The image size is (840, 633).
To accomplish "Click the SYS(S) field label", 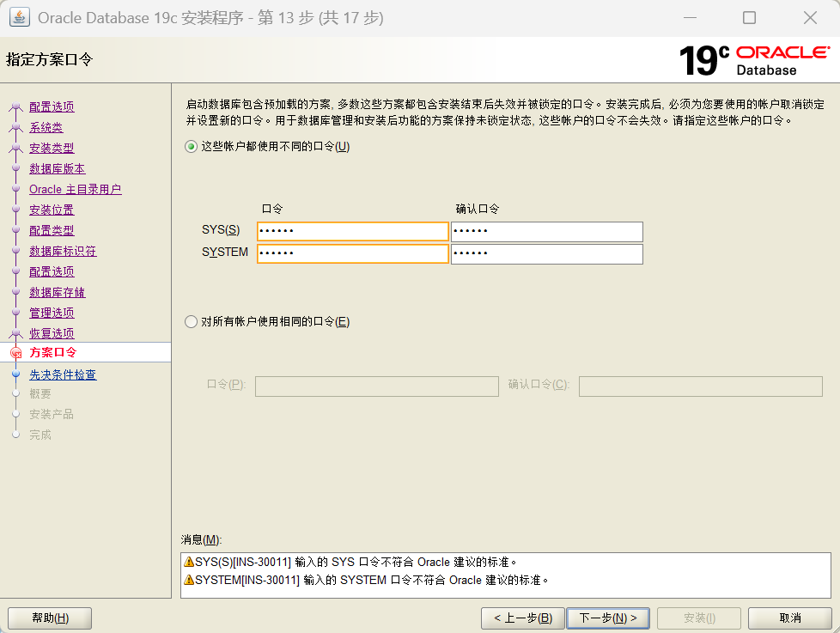I will [x=221, y=229].
